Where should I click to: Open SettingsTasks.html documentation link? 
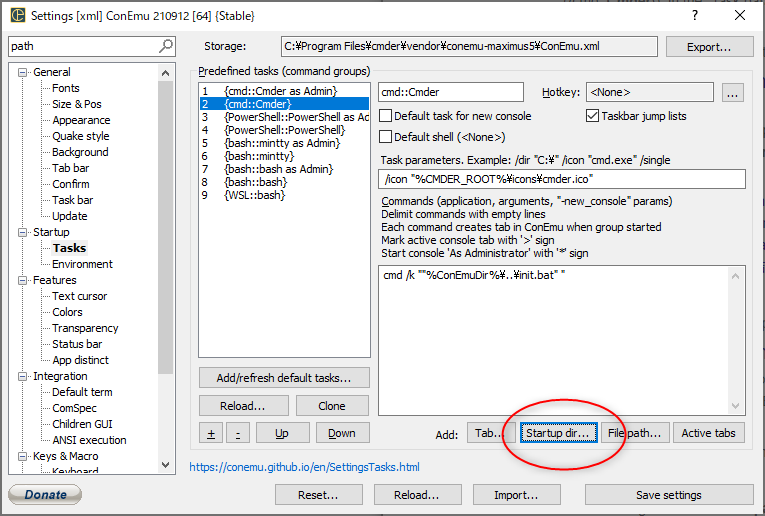(x=304, y=467)
